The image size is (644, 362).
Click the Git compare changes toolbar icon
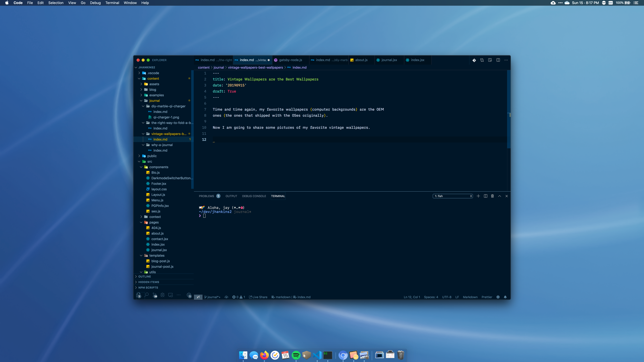[x=482, y=60]
